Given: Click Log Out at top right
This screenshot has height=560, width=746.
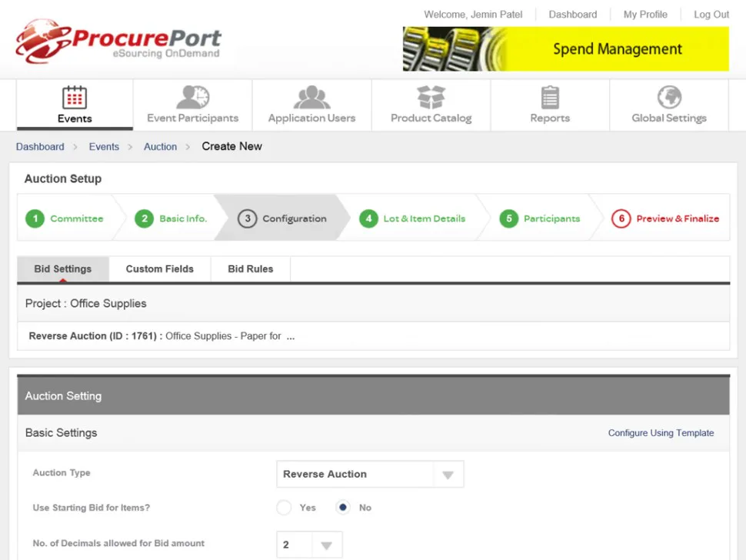Looking at the screenshot, I should point(711,14).
